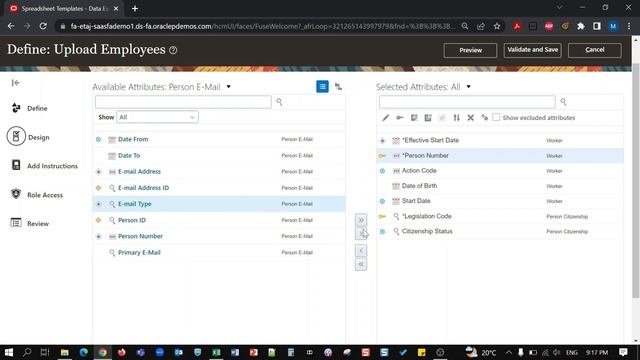The image size is (640, 360).
Task: Expand Available Attributes Person E-Mail dropdown
Action: pos(229,87)
